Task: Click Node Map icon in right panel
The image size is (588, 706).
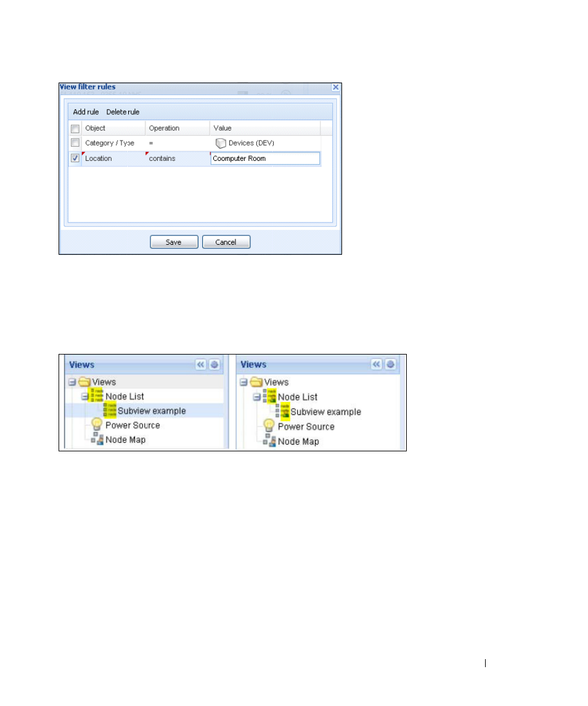Action: point(270,440)
